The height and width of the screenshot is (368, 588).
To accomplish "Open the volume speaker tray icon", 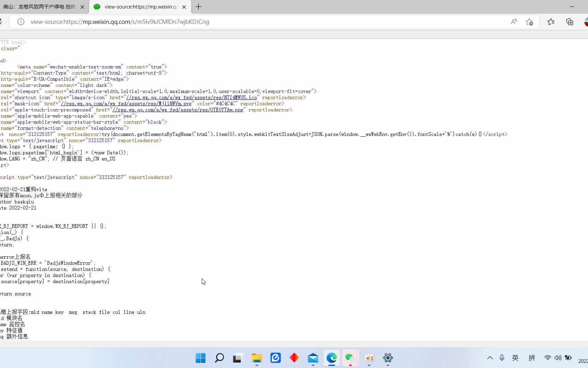I will (558, 358).
